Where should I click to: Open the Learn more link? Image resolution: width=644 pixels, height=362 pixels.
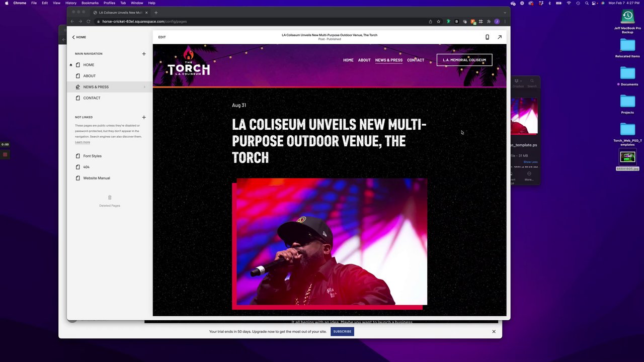click(x=83, y=142)
